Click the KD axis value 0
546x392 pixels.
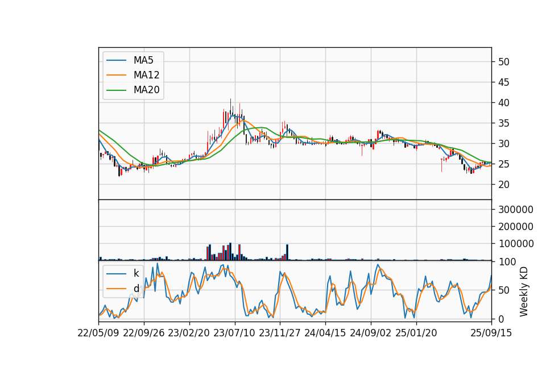pos(501,319)
